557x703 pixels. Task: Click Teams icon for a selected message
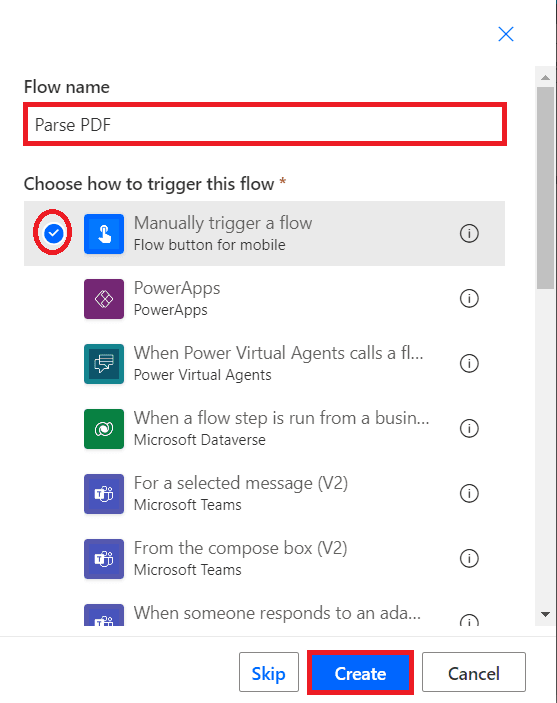click(x=104, y=494)
